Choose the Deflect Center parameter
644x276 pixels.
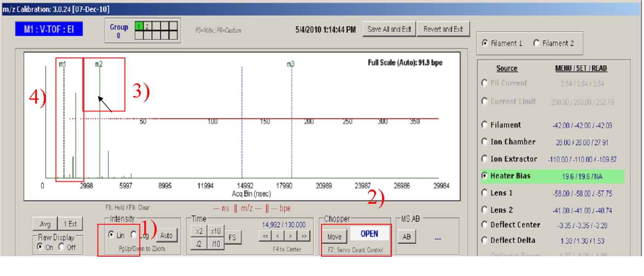pyautogui.click(x=484, y=225)
